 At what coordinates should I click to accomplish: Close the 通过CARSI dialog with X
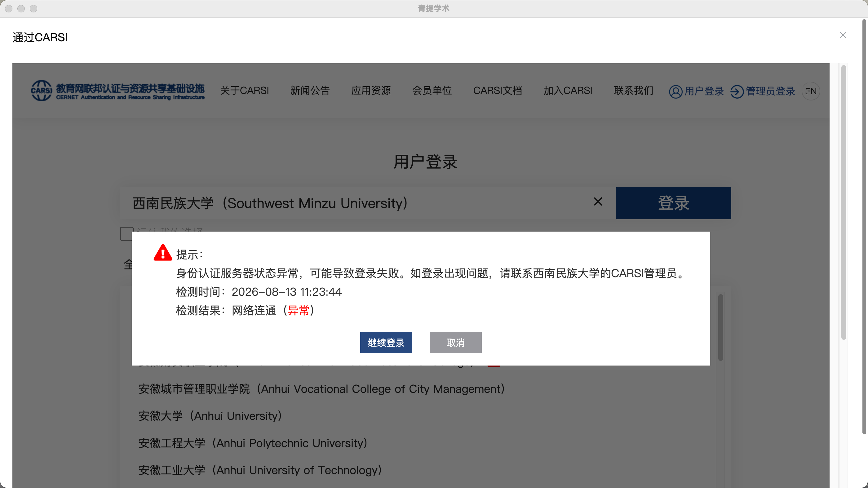843,35
